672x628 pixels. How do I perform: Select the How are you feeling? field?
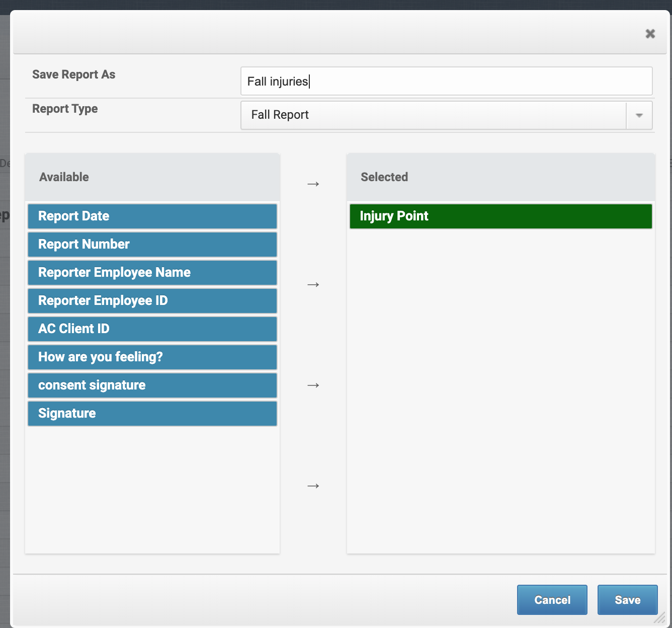(152, 357)
